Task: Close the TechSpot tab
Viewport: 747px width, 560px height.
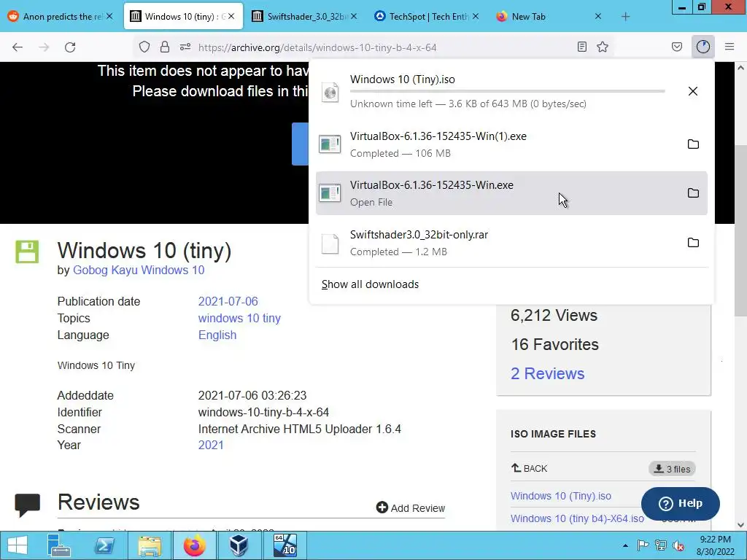Action: 476,17
